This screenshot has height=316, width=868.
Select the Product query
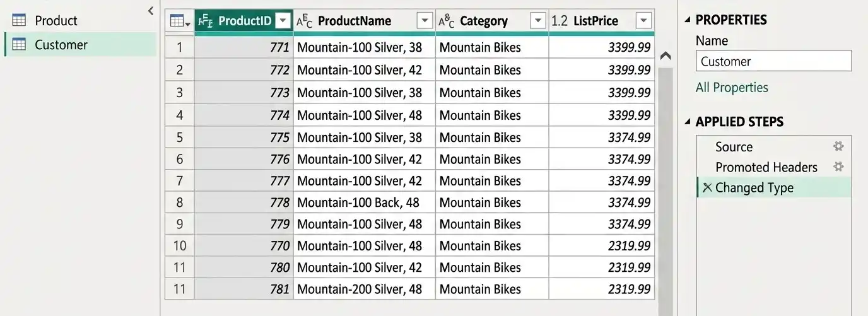81,20
